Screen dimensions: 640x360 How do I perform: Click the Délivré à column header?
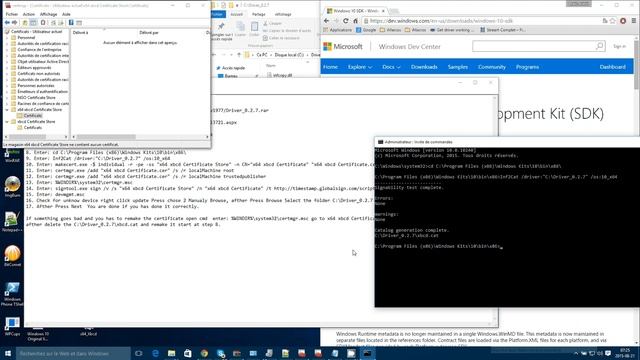[80, 33]
